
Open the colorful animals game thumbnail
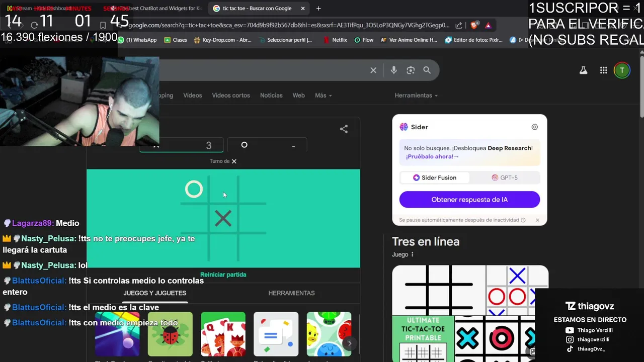click(x=329, y=334)
